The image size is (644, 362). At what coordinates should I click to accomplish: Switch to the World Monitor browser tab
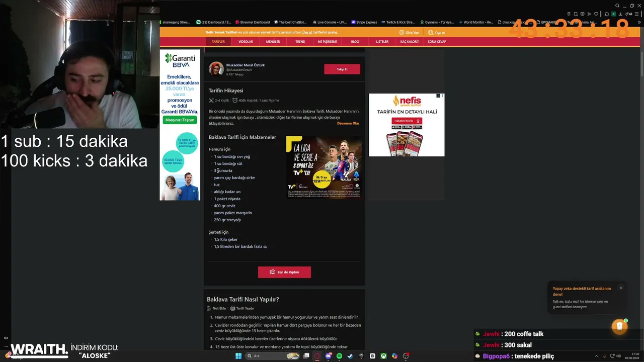pos(476,22)
